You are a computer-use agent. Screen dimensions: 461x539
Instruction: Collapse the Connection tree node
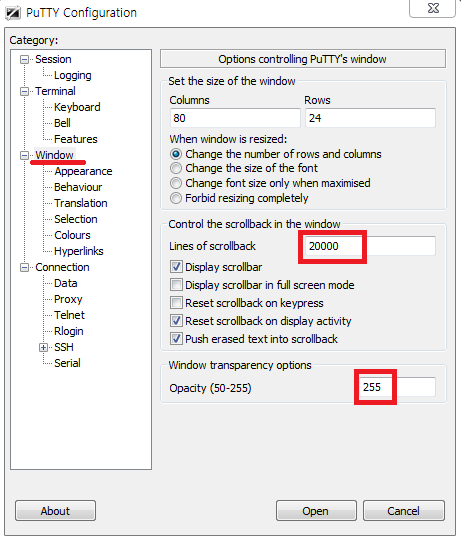(x=24, y=267)
